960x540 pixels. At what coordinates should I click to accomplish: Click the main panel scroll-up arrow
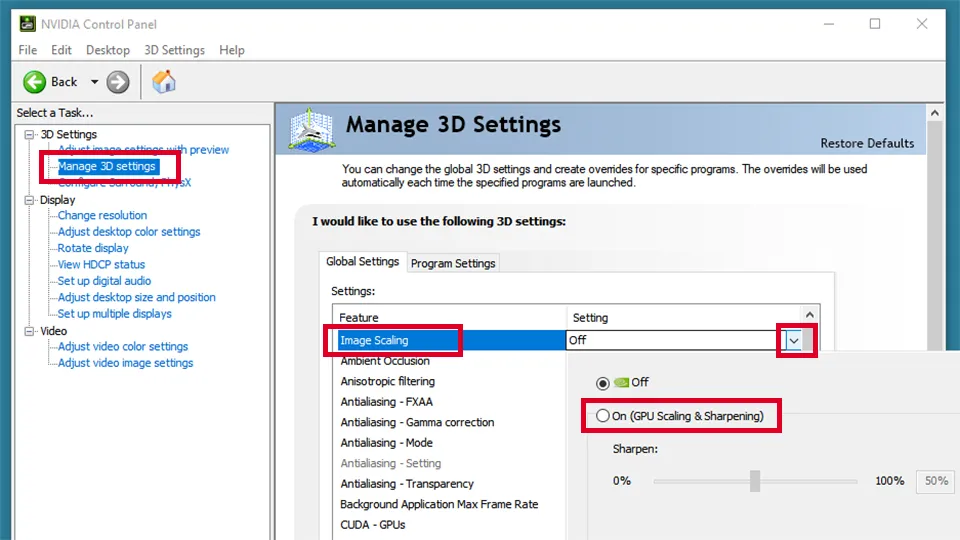(x=934, y=113)
